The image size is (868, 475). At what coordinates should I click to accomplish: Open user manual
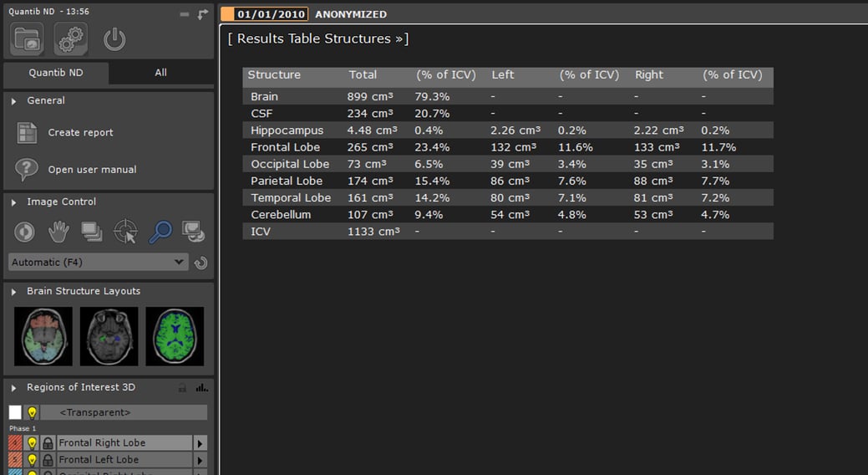click(92, 170)
